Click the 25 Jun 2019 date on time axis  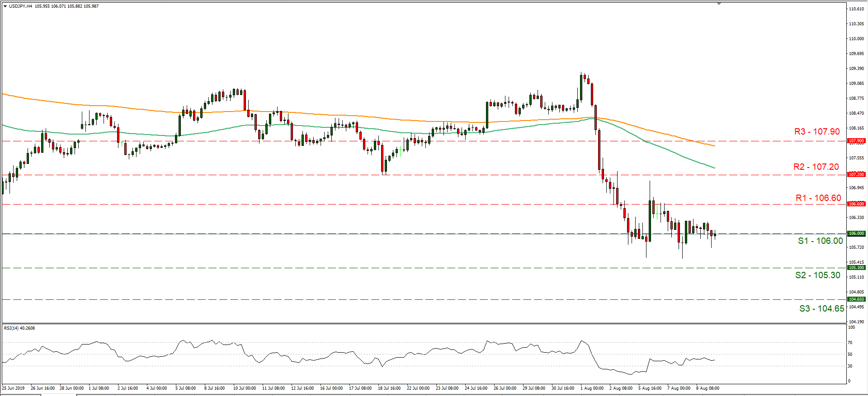coord(14,388)
